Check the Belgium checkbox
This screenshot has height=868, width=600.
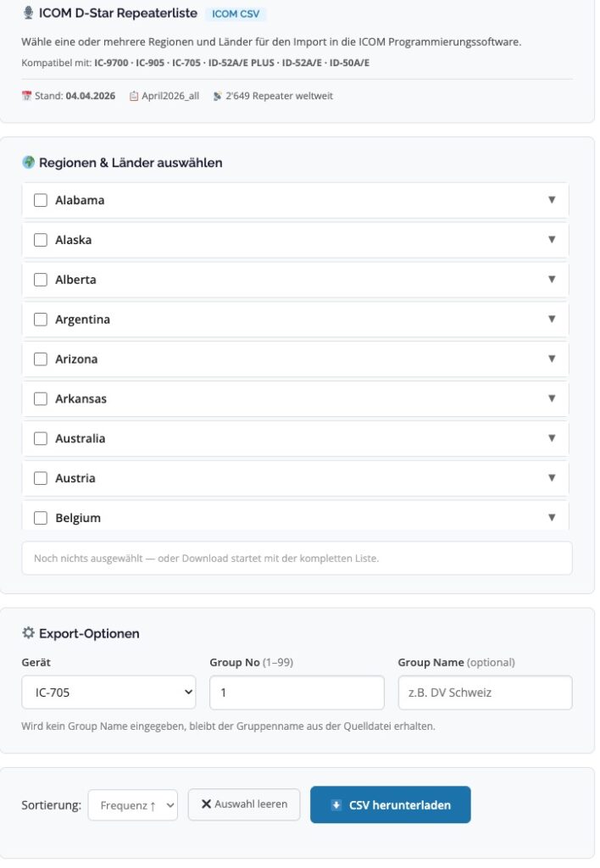41,518
